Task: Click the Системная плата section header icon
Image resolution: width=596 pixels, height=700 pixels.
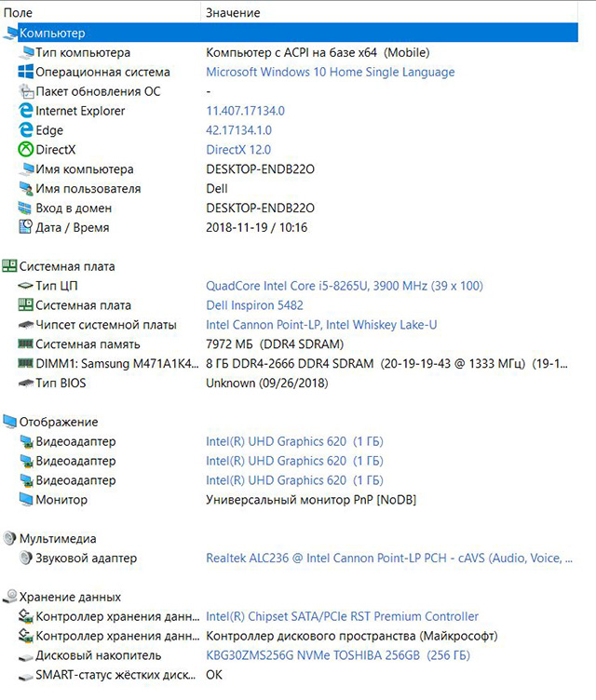Action: click(9, 265)
